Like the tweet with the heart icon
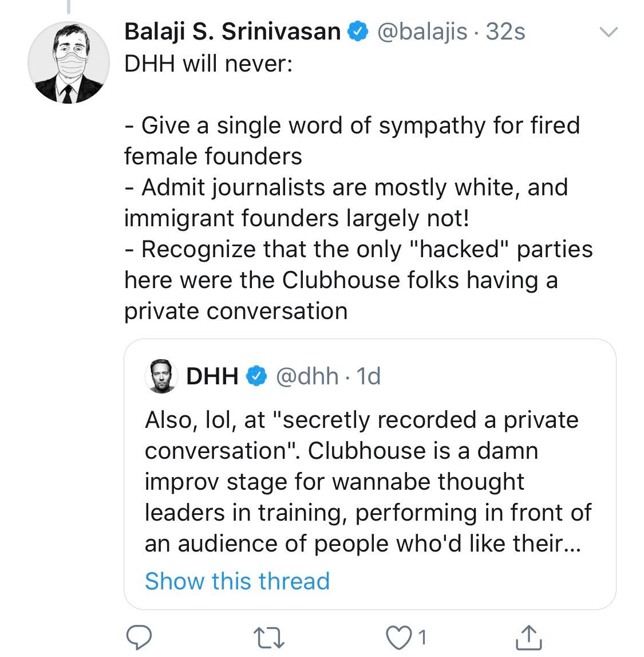644x657 pixels. coord(398,638)
